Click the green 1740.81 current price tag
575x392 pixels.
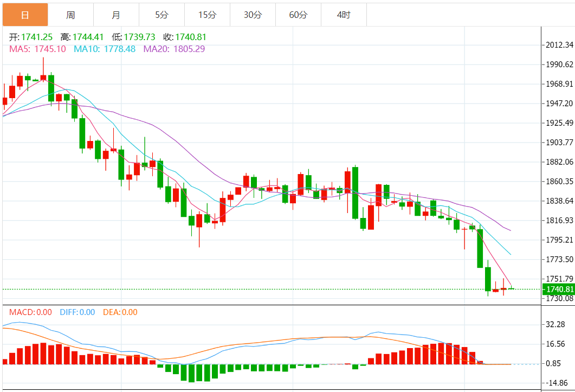coord(558,289)
